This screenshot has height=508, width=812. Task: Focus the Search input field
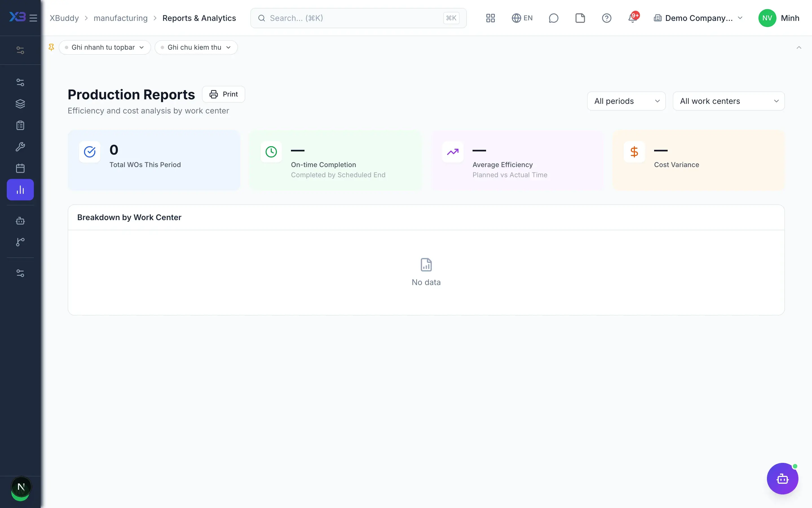358,18
